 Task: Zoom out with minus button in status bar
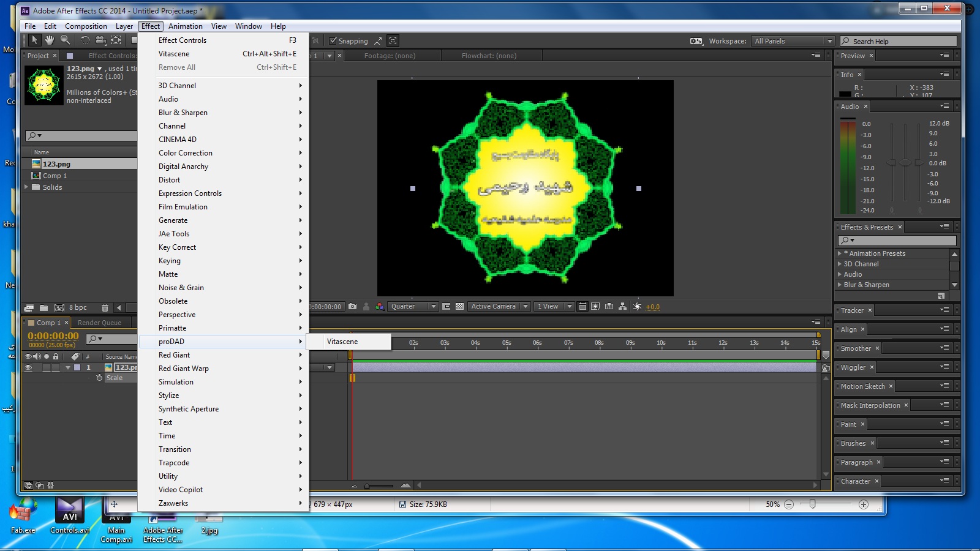[x=789, y=504]
